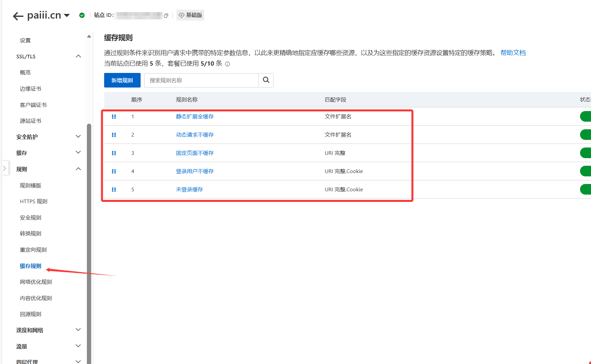Open the paiii.cn site dropdown

[x=67, y=15]
